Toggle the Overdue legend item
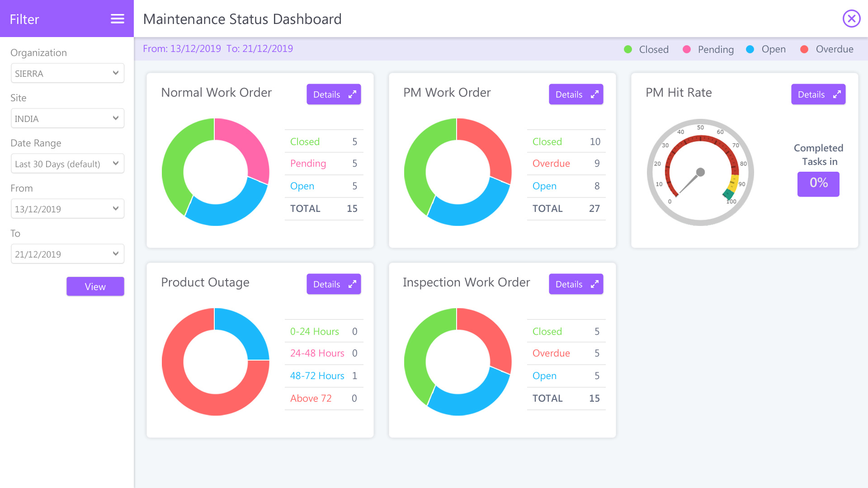This screenshot has height=488, width=868. coord(827,49)
